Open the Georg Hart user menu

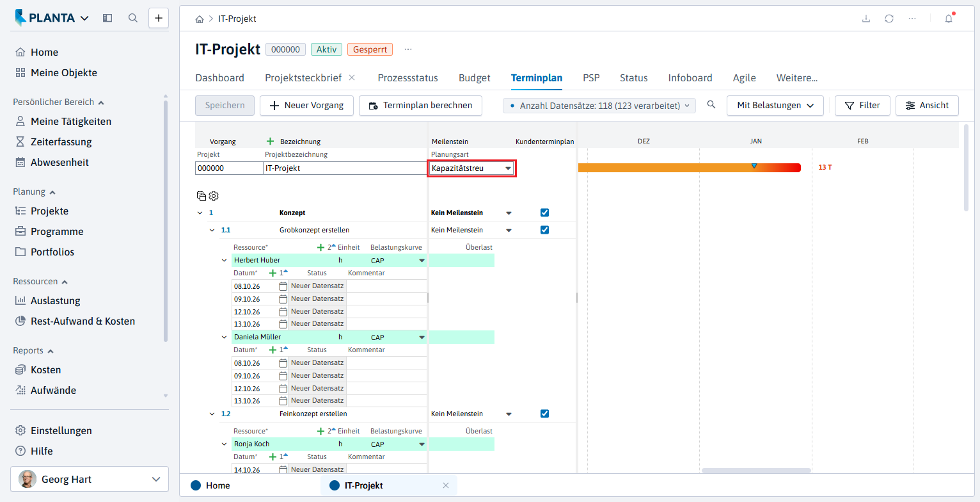[x=90, y=479]
